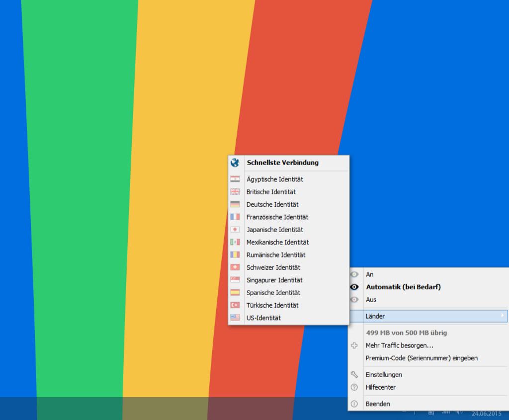
Task: Click the German flag icon
Action: [x=235, y=204]
